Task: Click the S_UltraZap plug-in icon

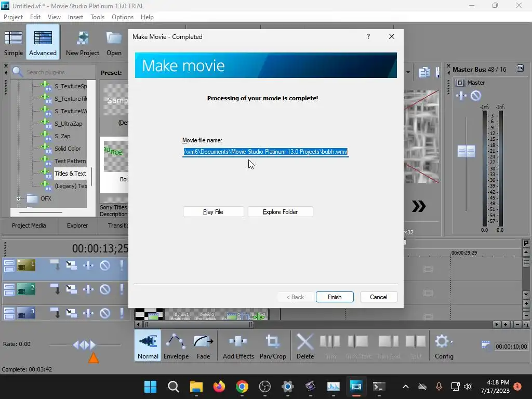Action: tap(46, 123)
